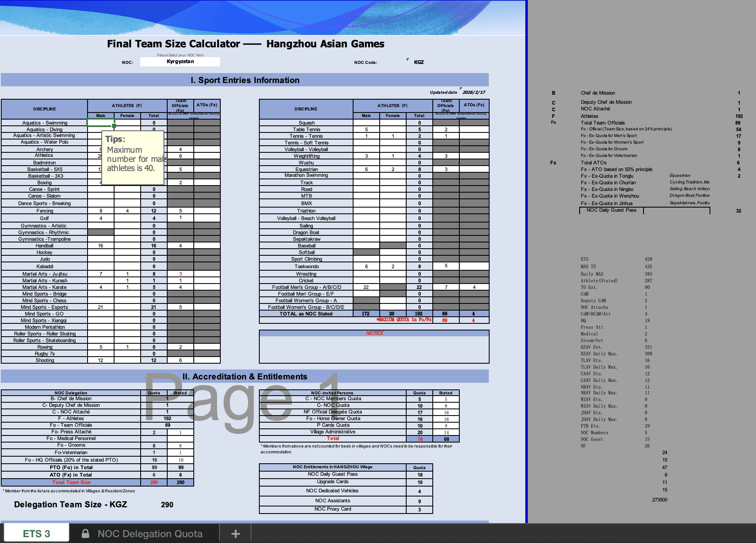This screenshot has height=543, width=756.
Task: Select the NOC name field showing Kyrgyzstan
Action: 180,61
